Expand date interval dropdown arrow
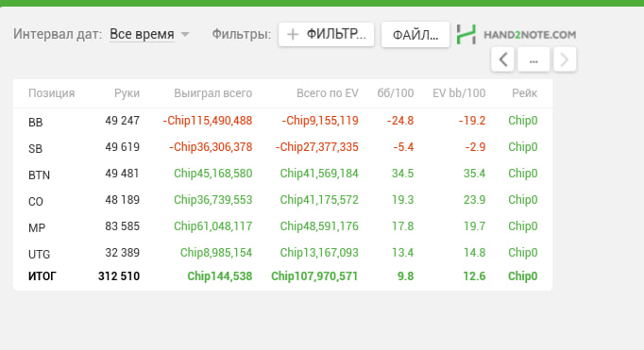Screen dimensions: 644x350 click(185, 35)
